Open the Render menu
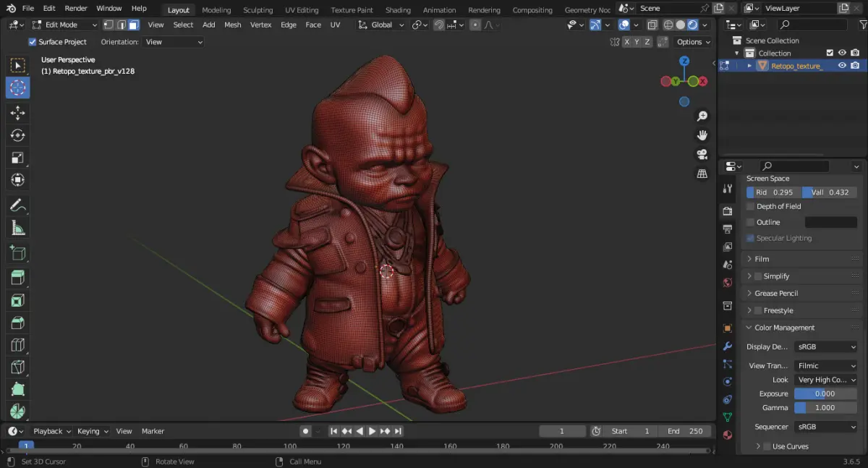The image size is (868, 468). tap(76, 9)
